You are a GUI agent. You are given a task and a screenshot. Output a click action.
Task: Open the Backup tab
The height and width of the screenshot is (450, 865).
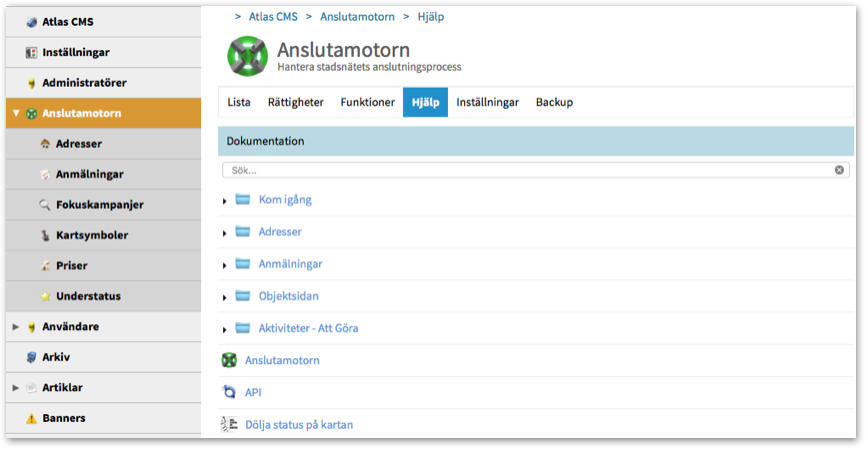pos(554,102)
